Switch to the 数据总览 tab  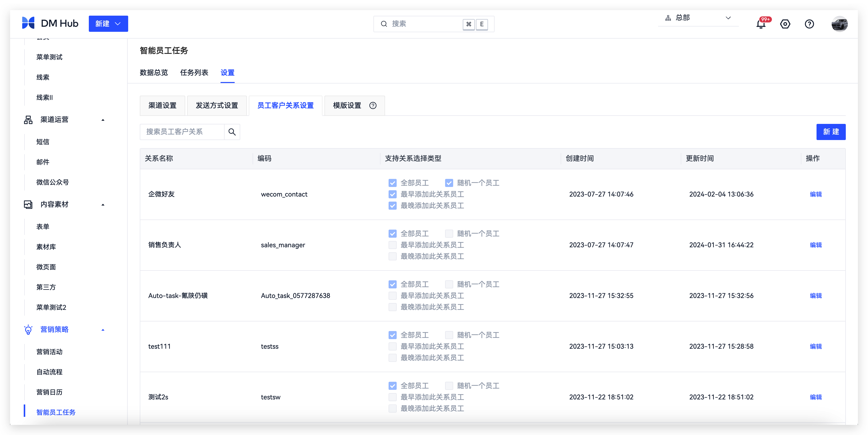154,72
